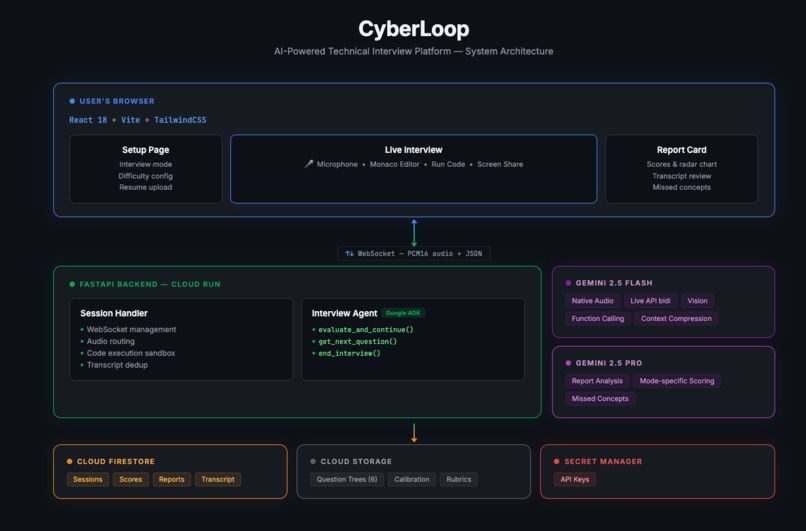The image size is (806, 531).
Task: Click the Live API bidi tag
Action: (x=650, y=301)
